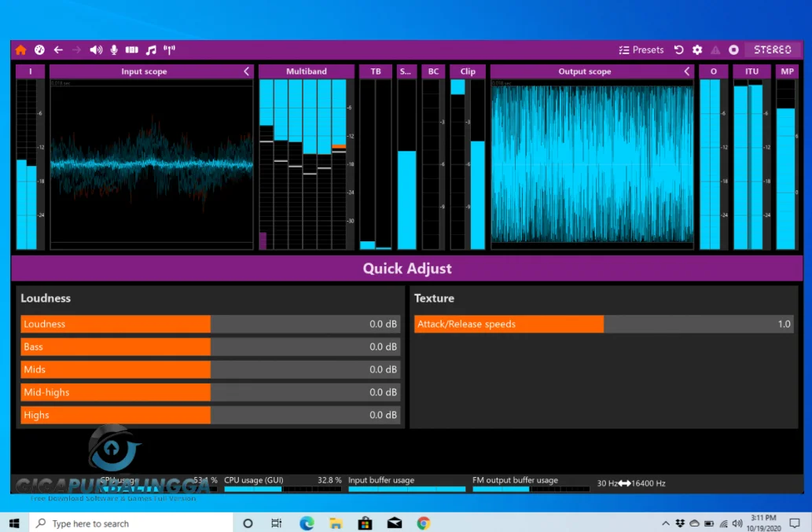812x532 pixels.
Task: Open the Windows notification center
Action: 795,523
